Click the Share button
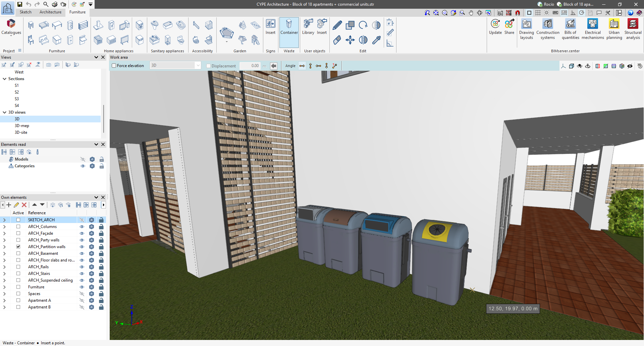The image size is (644, 346). 509,27
